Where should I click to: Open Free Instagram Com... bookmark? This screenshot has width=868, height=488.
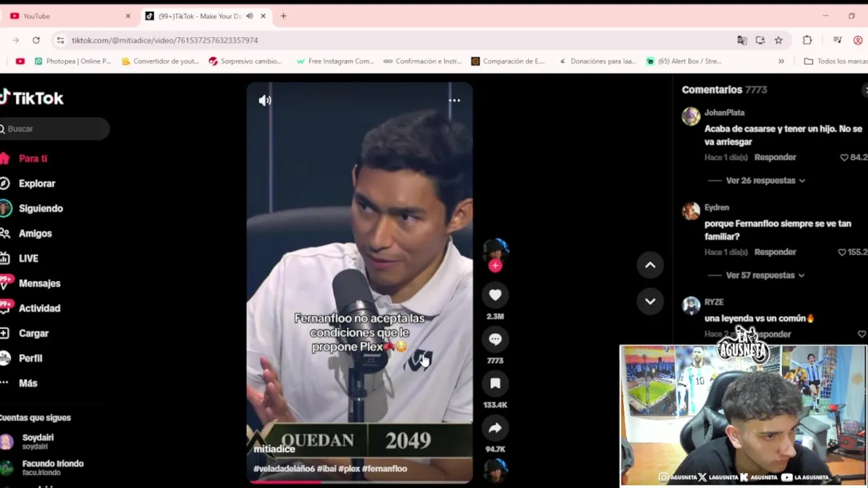pyautogui.click(x=335, y=61)
